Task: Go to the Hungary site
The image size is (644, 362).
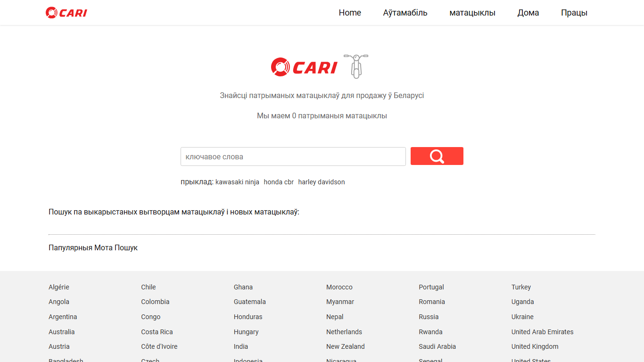Action: (x=246, y=332)
